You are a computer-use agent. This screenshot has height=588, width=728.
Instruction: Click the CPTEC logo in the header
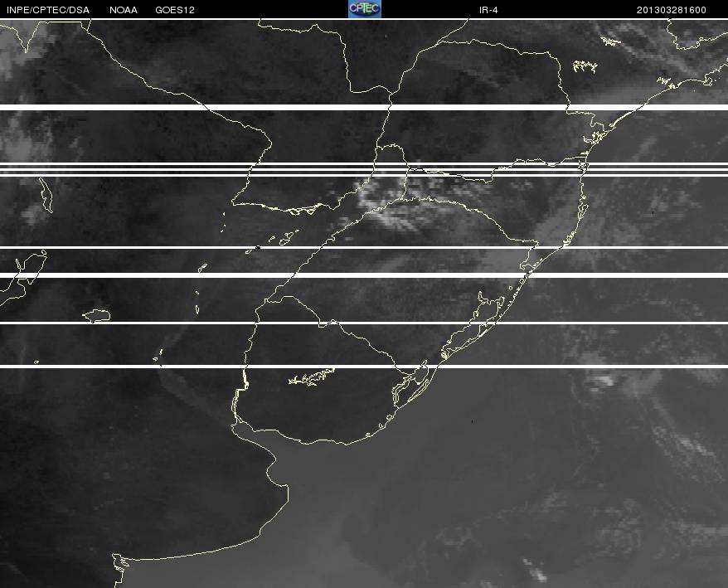tap(365, 9)
